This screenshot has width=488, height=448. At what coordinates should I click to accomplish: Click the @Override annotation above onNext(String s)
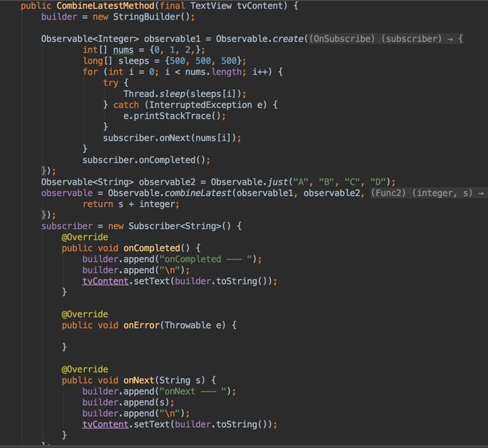(85, 369)
